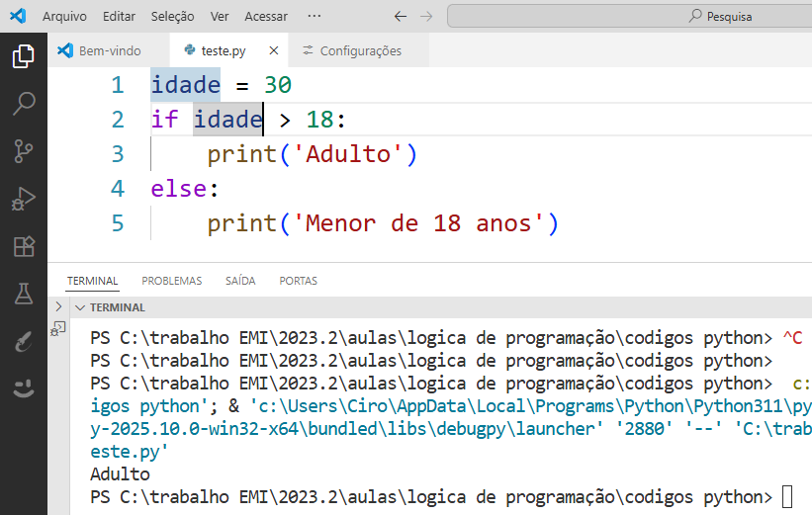This screenshot has width=812, height=515.
Task: Open the Arquivo menu
Action: coord(64,17)
